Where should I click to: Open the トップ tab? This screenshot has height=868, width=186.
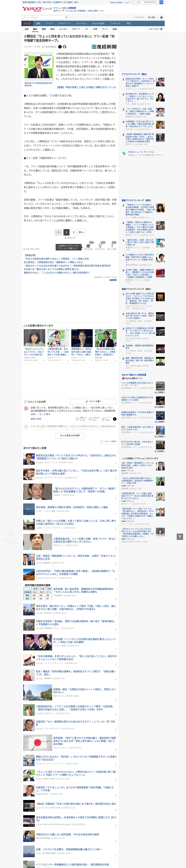tap(27, 23)
